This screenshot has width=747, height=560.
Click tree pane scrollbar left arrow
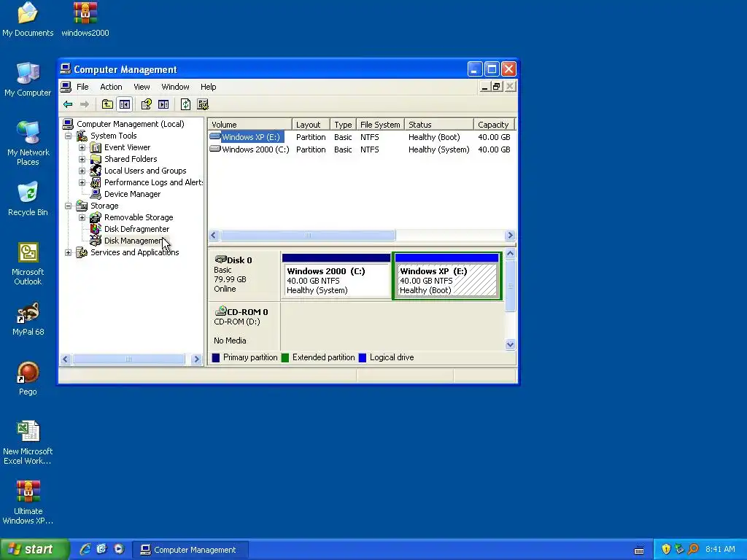point(66,359)
